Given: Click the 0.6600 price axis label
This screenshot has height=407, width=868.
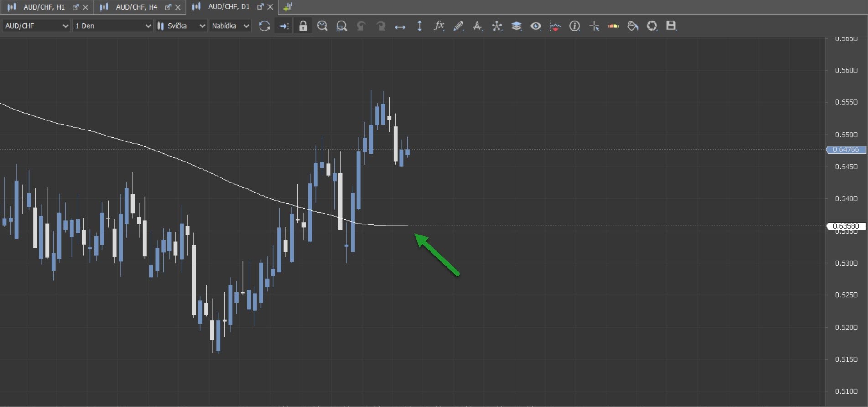Looking at the screenshot, I should tap(846, 70).
